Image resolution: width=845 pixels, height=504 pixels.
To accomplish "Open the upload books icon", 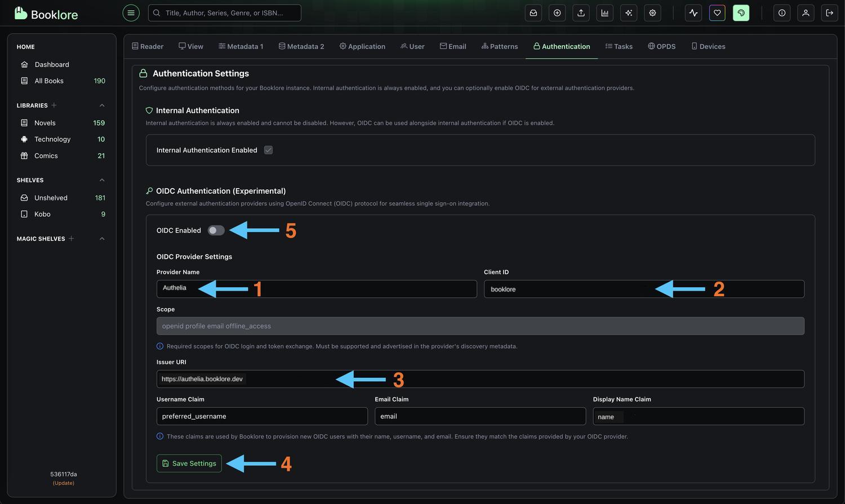I will pos(581,12).
